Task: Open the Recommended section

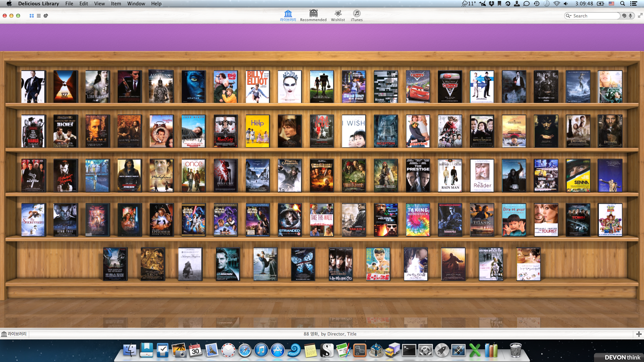Action: pyautogui.click(x=313, y=15)
